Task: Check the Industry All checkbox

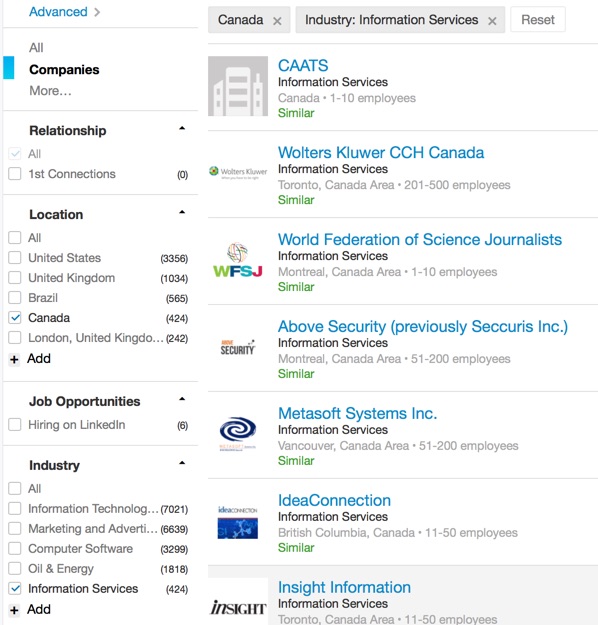Action: [15, 488]
